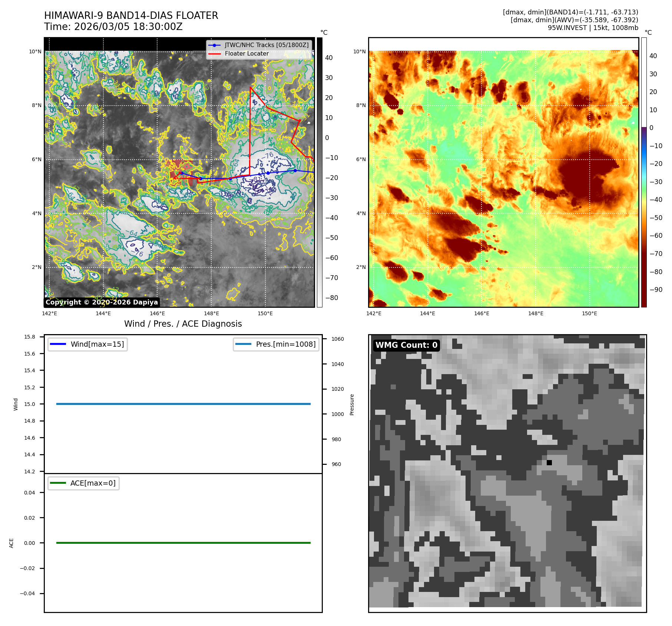Click the 95W.INVEST 15kt, 1008mb label
672x626 pixels.
click(593, 28)
